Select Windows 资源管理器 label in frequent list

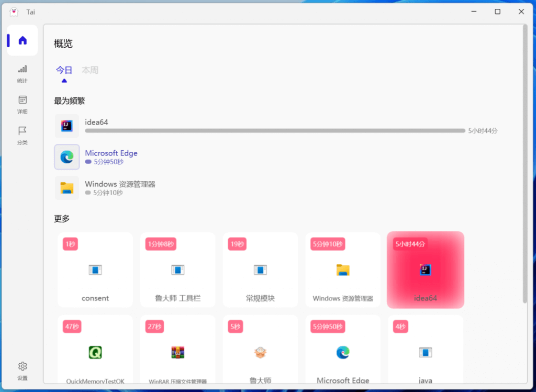(120, 184)
